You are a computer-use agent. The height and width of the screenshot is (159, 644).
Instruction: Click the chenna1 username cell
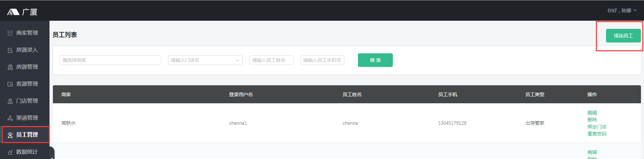pos(238,123)
